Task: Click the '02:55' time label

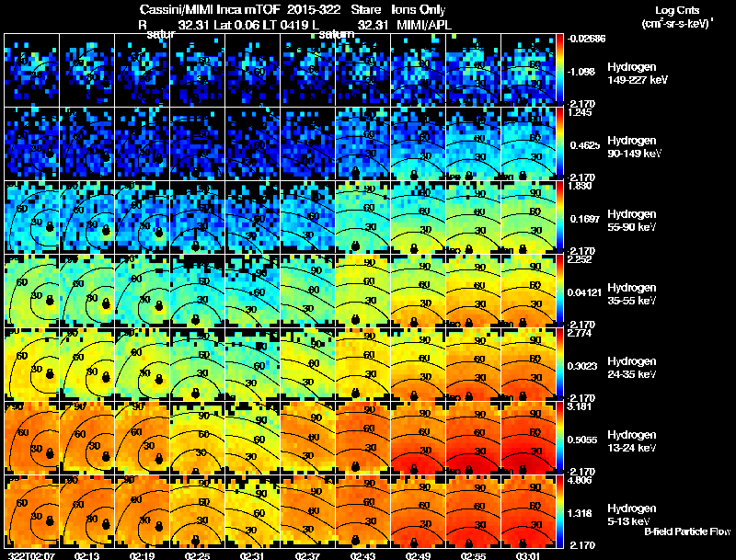Action: (x=474, y=555)
